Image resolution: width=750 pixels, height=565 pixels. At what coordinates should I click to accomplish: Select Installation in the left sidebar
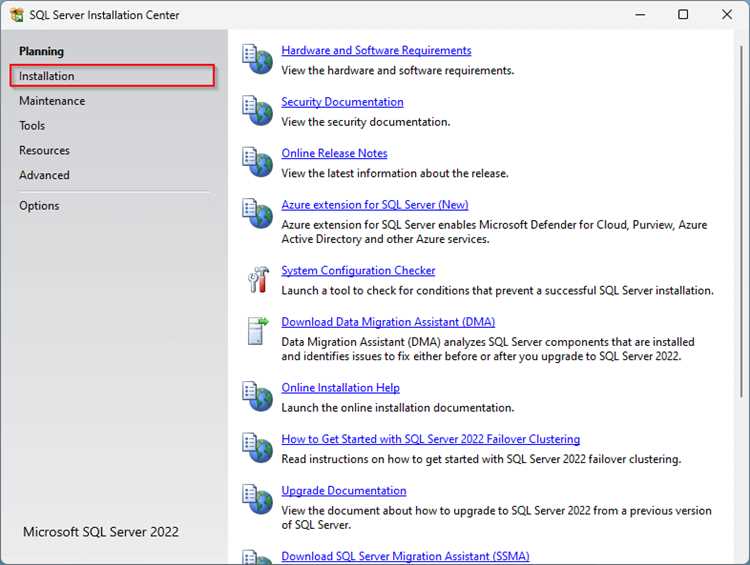(x=112, y=76)
